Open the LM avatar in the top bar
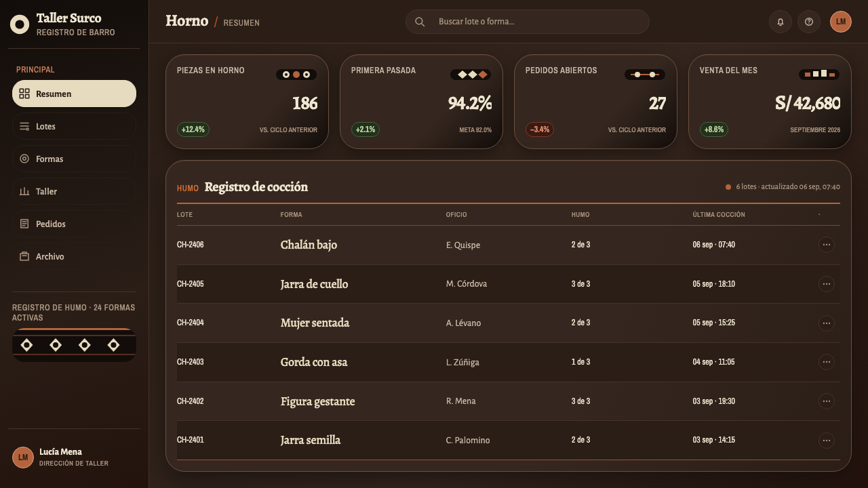The image size is (868, 488). coord(841,22)
